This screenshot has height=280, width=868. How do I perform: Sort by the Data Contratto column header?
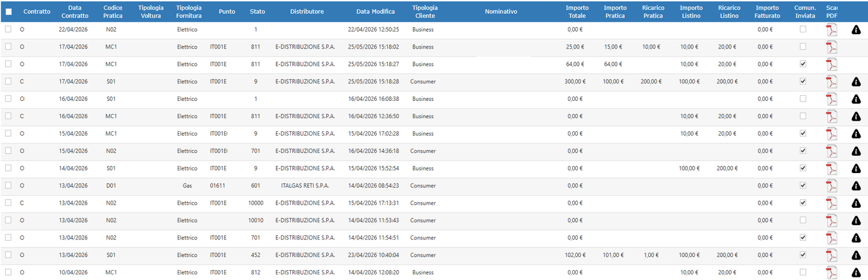click(x=75, y=12)
